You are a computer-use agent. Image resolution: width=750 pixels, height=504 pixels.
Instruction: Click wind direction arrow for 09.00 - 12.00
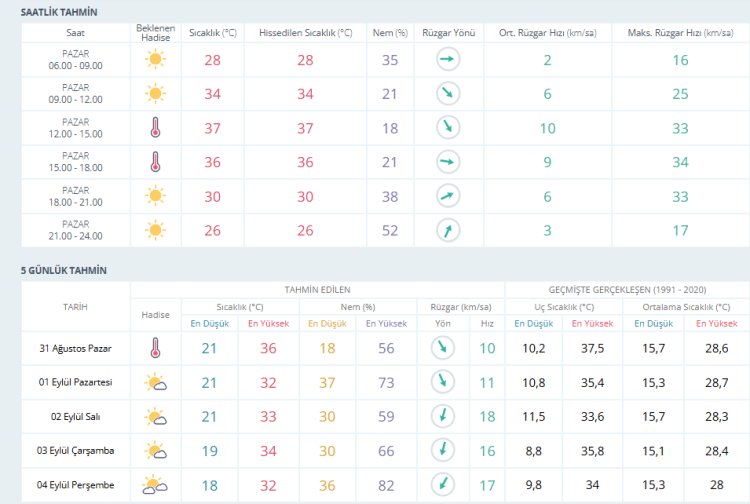tap(448, 94)
